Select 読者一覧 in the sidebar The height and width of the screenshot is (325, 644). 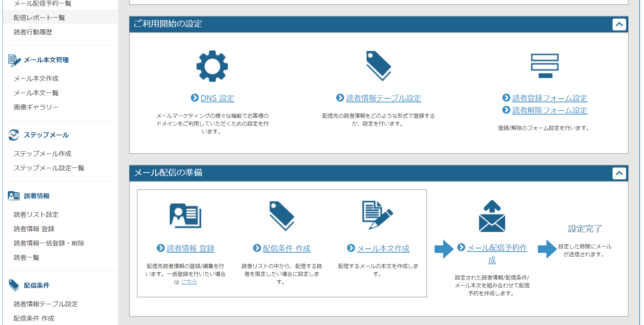(26, 257)
